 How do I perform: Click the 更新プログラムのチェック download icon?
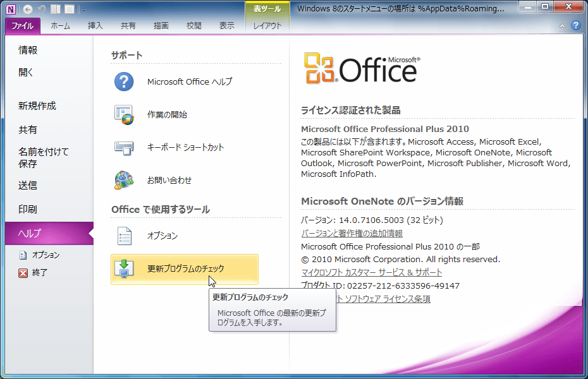[124, 268]
